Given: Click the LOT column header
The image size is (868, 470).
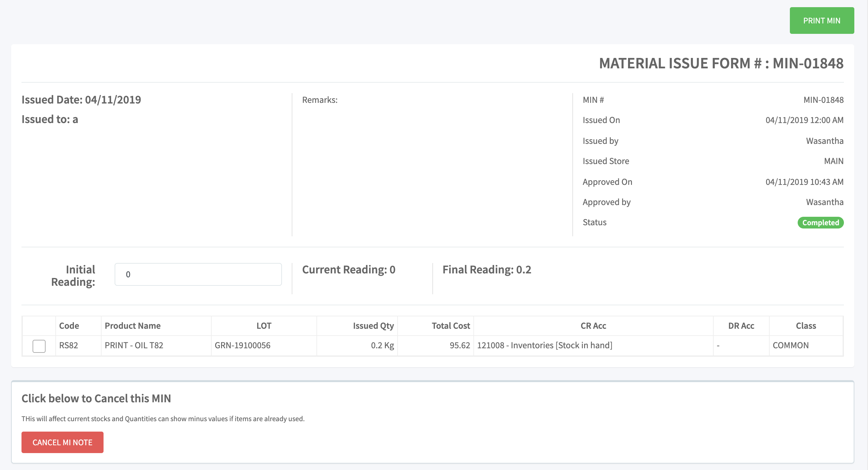Looking at the screenshot, I should (x=264, y=326).
